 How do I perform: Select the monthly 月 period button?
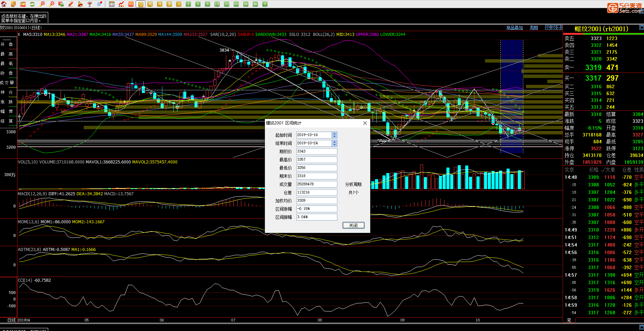coord(160,4)
